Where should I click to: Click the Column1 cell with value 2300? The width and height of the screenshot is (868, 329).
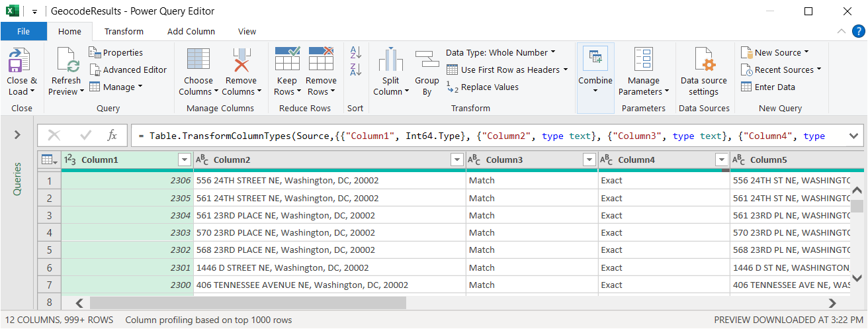point(127,285)
